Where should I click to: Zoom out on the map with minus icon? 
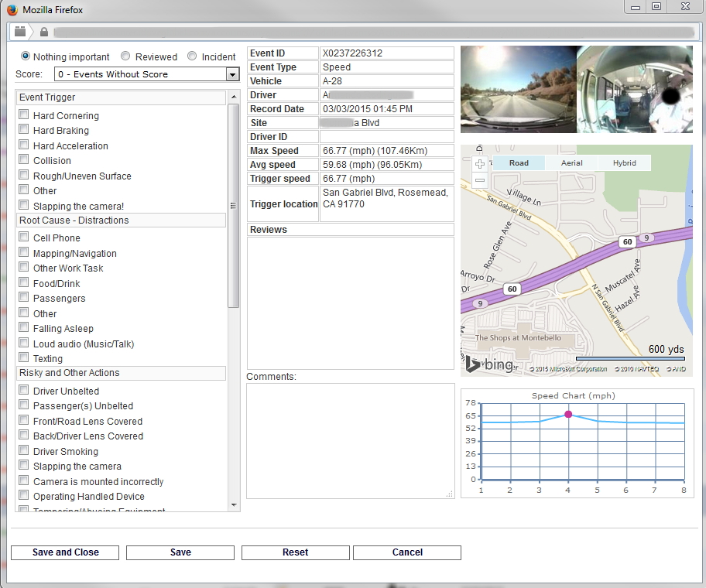(479, 180)
